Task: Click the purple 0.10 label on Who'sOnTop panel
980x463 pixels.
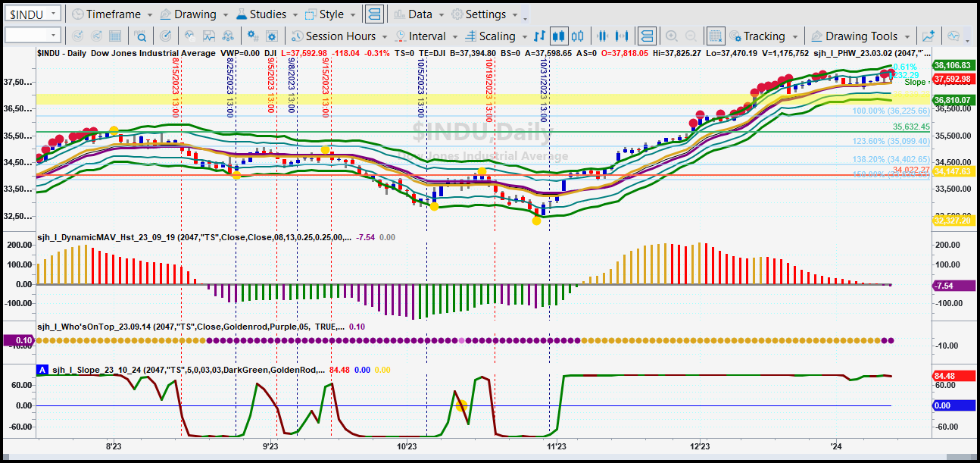Action: [x=18, y=341]
